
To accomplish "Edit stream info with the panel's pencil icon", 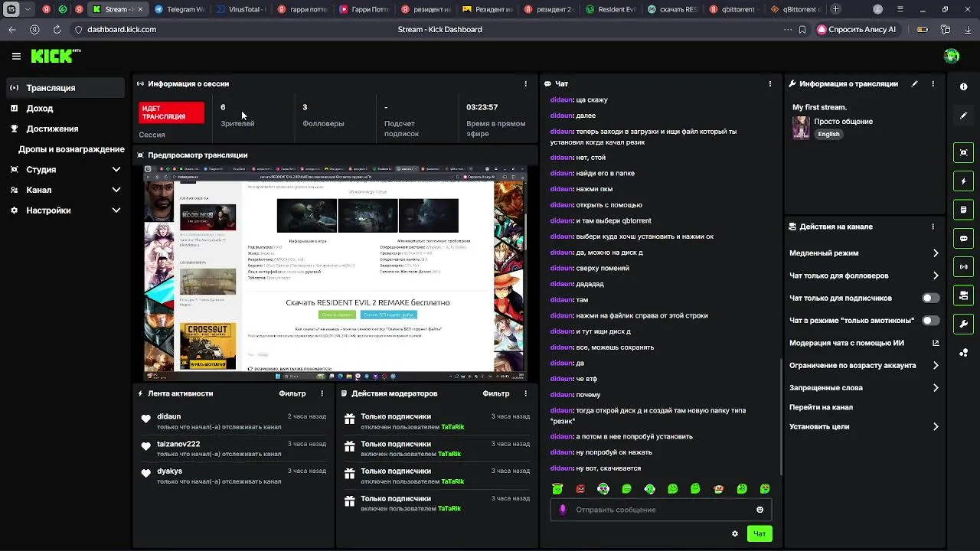I will tap(914, 83).
